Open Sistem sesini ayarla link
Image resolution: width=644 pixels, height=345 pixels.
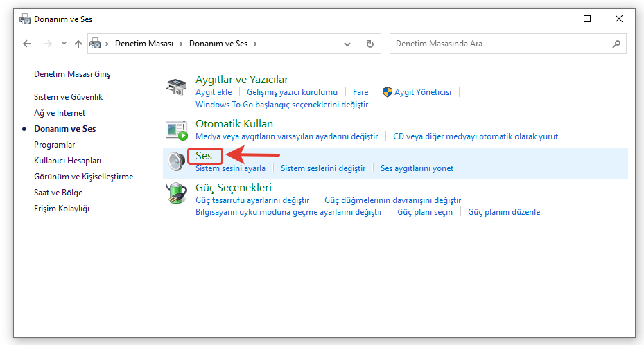click(230, 168)
